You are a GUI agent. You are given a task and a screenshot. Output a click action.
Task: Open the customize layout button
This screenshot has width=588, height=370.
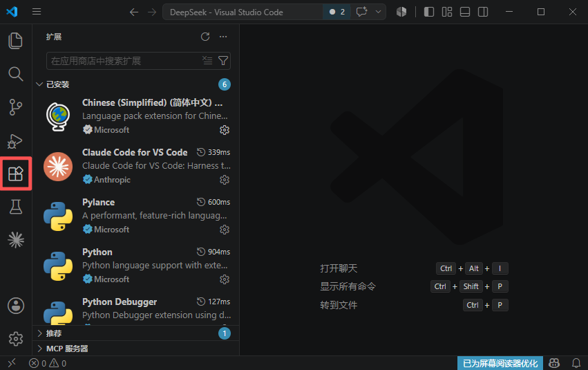[446, 12]
